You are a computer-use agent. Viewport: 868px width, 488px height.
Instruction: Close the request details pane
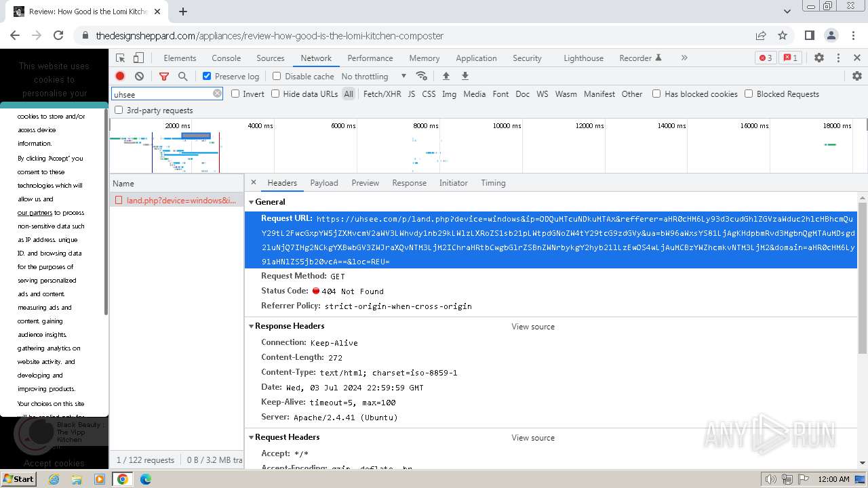(x=254, y=182)
